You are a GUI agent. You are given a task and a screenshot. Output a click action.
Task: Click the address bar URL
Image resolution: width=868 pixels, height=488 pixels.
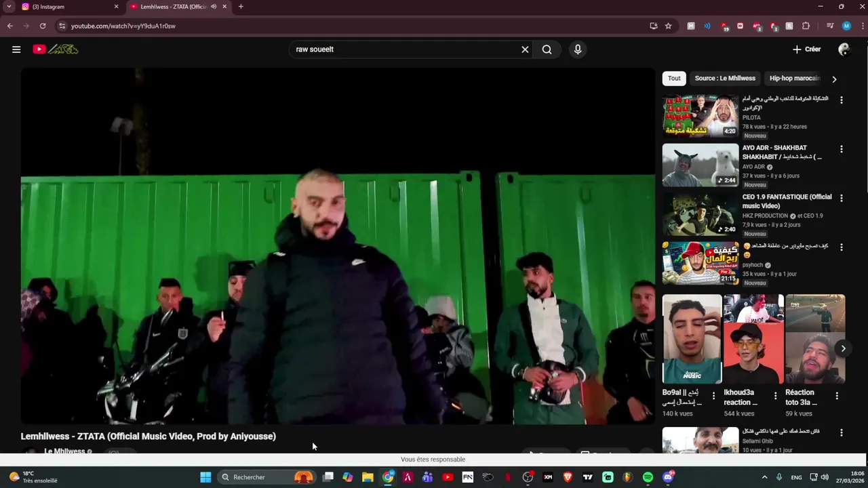pyautogui.click(x=123, y=26)
